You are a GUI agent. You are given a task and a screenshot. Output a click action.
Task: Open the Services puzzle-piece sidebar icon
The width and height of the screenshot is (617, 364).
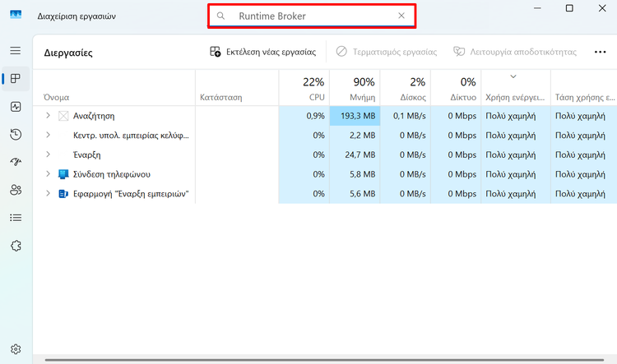tap(16, 246)
